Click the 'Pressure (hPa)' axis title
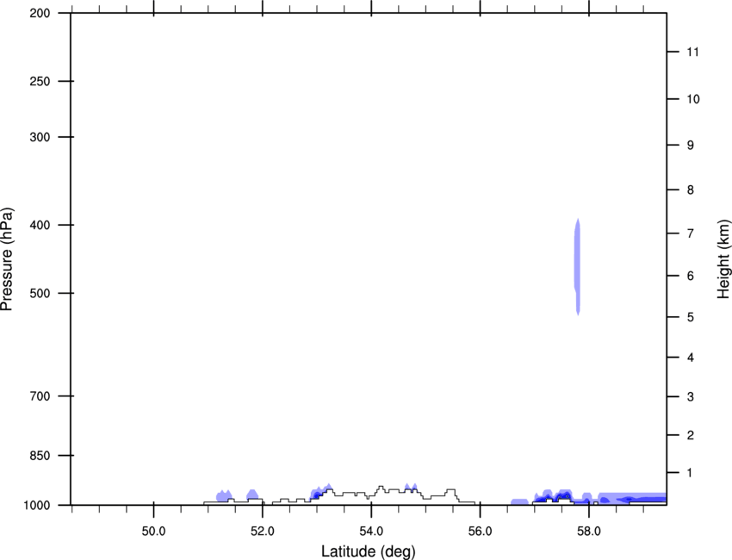Image resolution: width=732 pixels, height=560 pixels. [x=7, y=259]
